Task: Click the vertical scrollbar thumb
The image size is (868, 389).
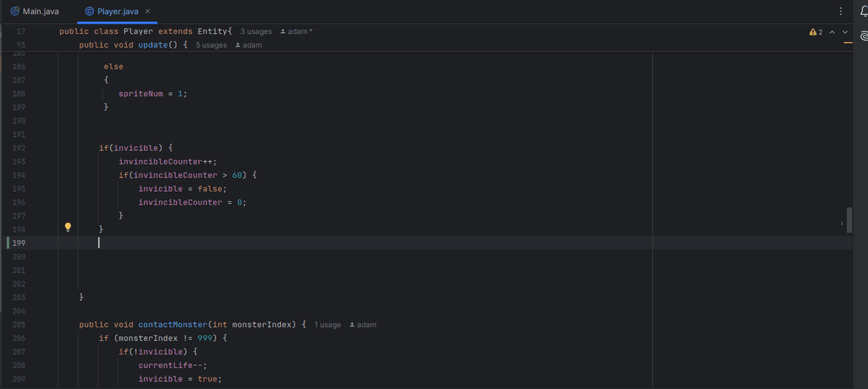Action: 849,220
